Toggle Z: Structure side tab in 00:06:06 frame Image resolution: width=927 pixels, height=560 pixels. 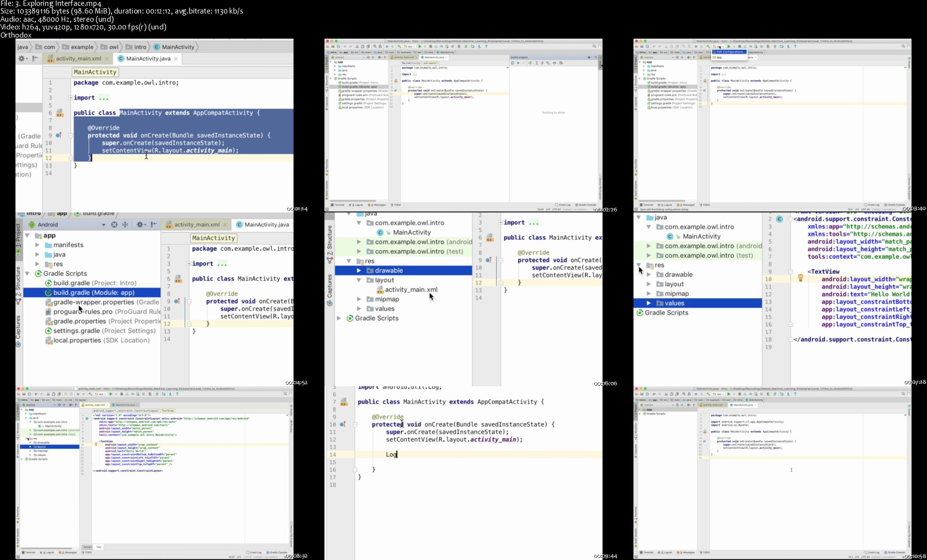click(330, 244)
